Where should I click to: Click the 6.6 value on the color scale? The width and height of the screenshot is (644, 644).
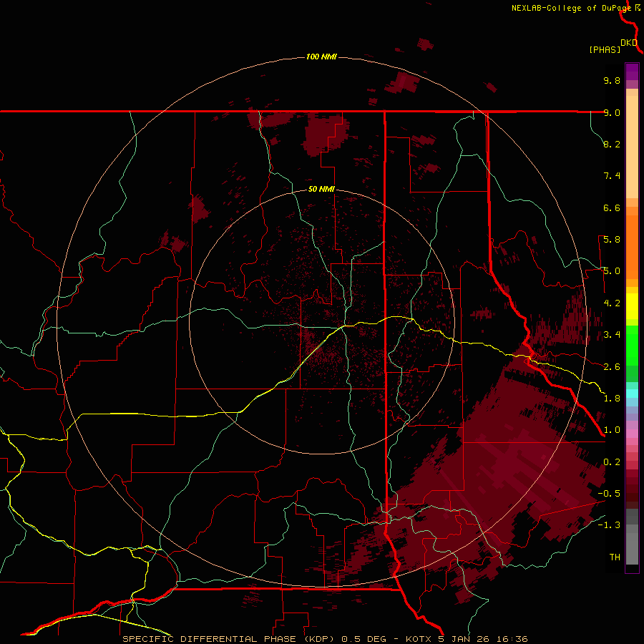point(612,208)
